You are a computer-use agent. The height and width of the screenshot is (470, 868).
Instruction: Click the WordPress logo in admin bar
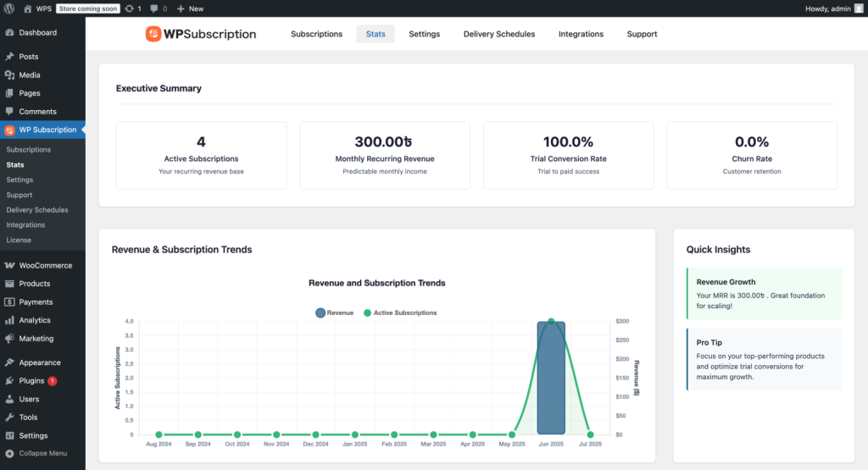(x=8, y=8)
